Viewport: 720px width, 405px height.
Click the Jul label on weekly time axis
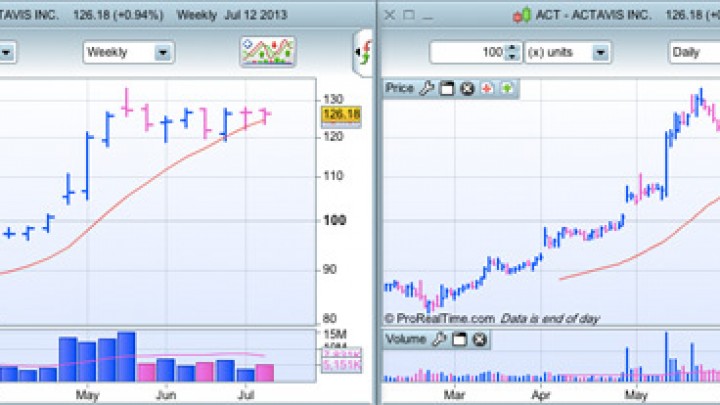click(246, 395)
